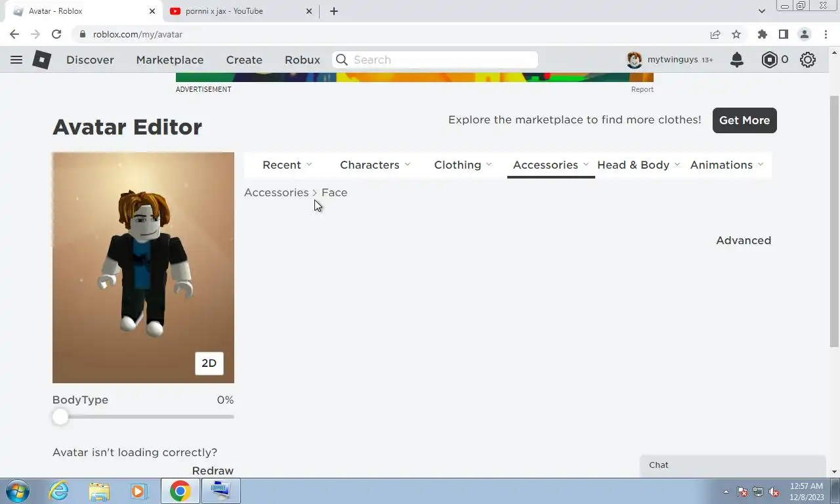Screen dimensions: 840x504
Task: Open the Robux balance icon
Action: [x=769, y=60]
